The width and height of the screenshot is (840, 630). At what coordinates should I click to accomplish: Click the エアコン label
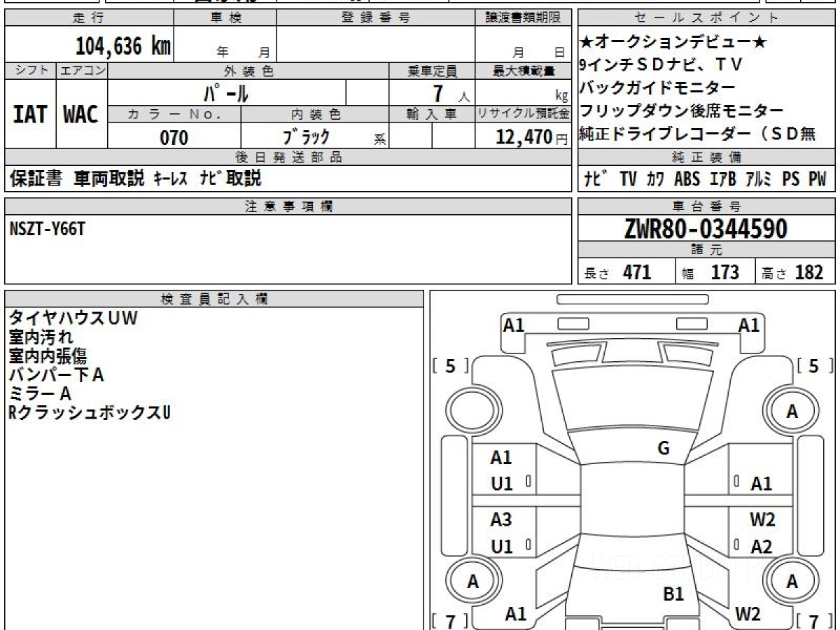click(82, 71)
